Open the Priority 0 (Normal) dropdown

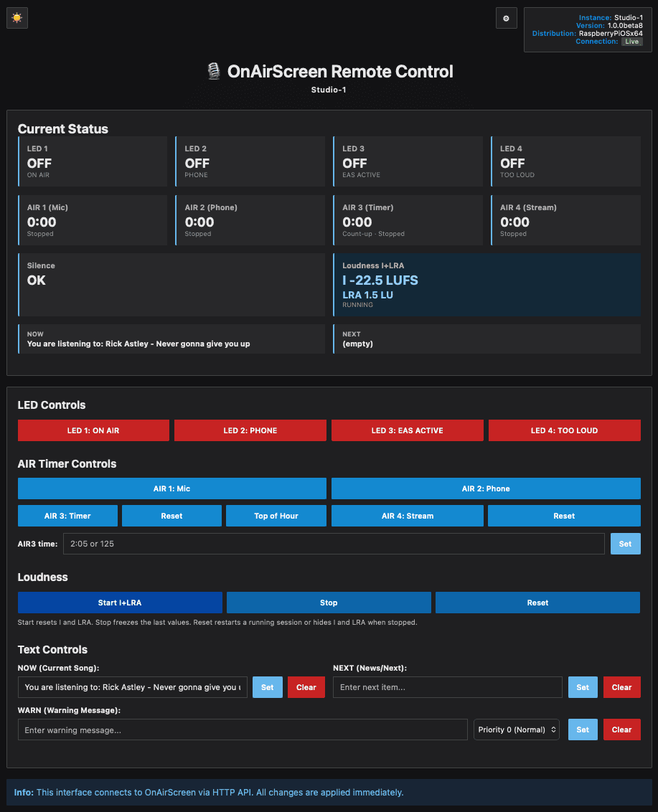[517, 730]
